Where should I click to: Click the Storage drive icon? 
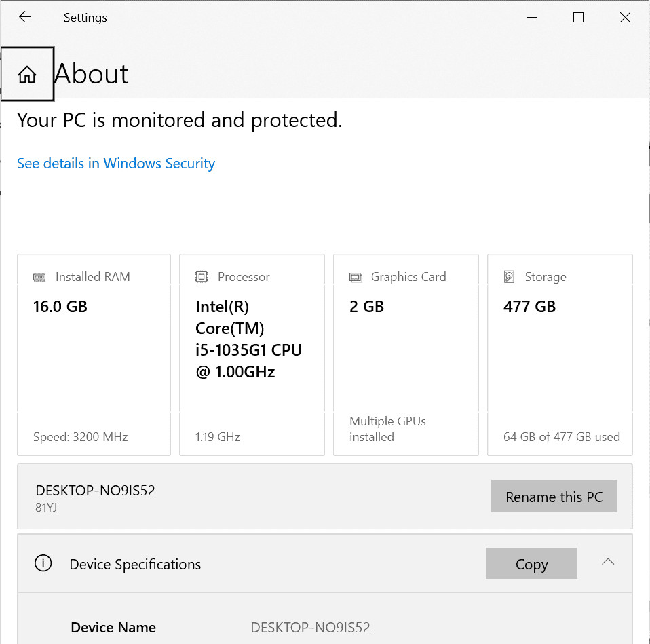tap(509, 277)
